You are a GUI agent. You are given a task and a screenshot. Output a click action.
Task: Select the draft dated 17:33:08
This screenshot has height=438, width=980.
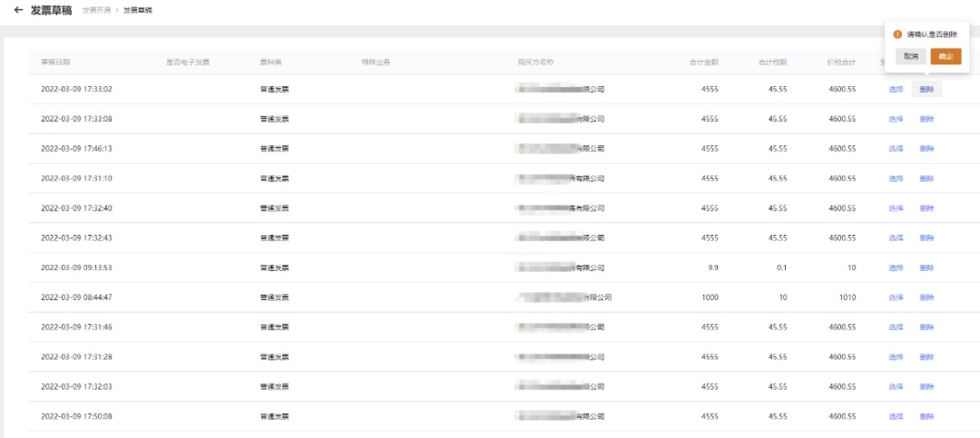click(896, 119)
